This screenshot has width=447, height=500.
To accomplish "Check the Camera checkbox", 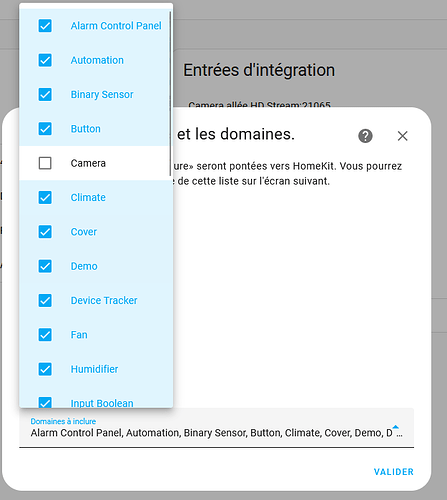I will coord(45,163).
